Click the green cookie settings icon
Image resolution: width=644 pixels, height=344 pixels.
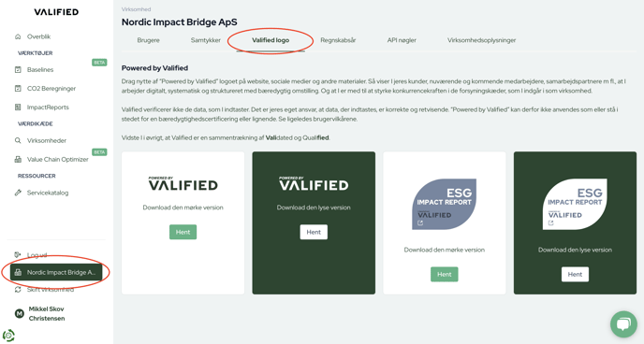pyautogui.click(x=8, y=335)
